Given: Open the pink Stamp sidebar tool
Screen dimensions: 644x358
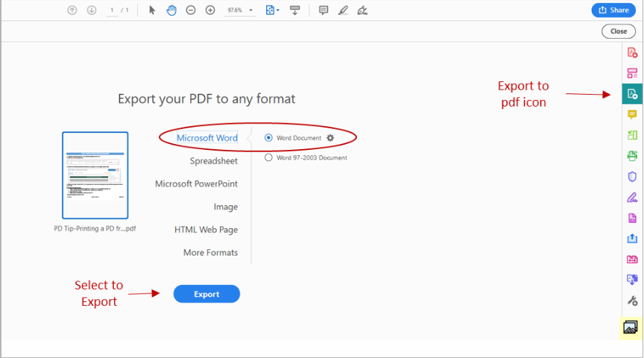Looking at the screenshot, I should click(632, 259).
